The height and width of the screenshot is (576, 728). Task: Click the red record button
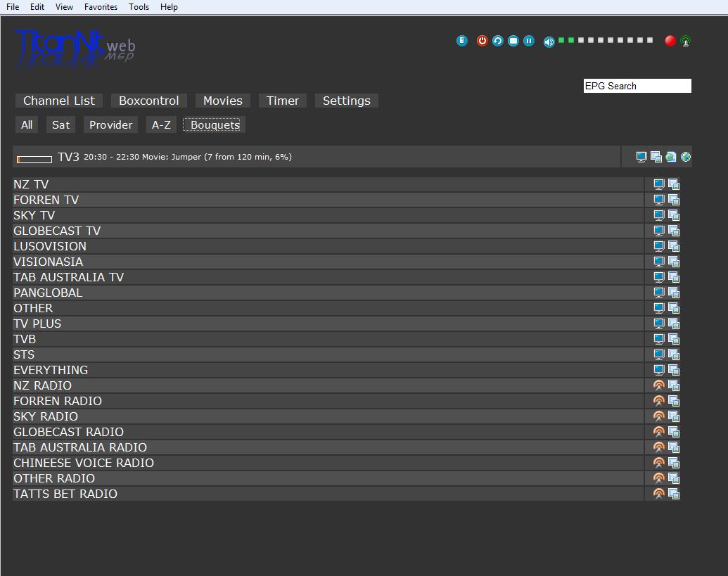(670, 41)
